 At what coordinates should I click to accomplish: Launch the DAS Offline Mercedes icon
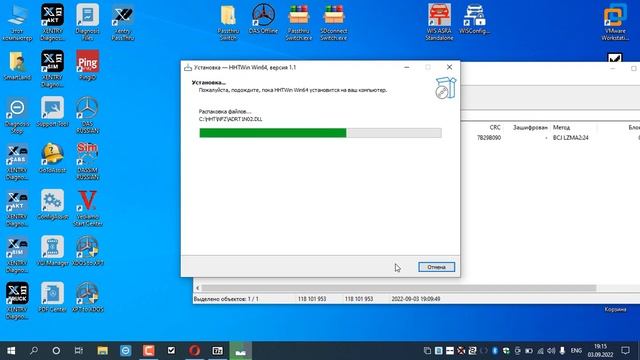coord(263,19)
